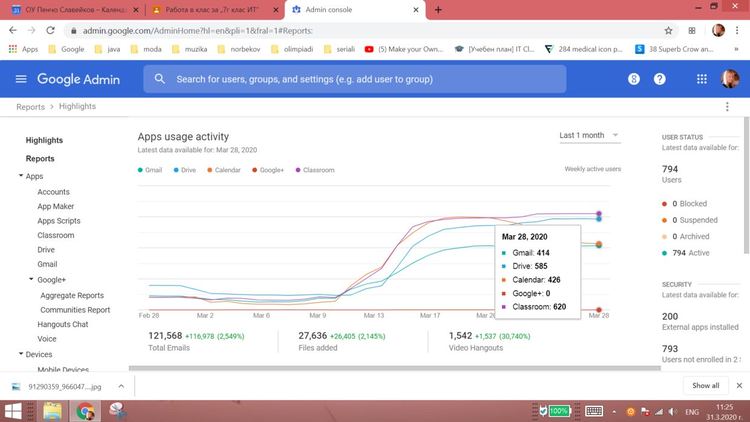This screenshot has width=750, height=422.
Task: Open the extensions icon in the address bar
Action: (x=692, y=31)
